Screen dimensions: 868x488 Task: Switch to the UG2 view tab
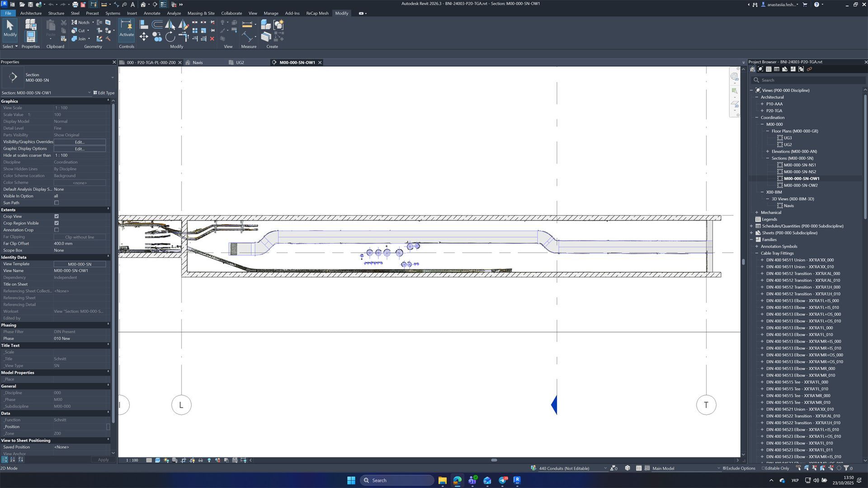tap(240, 62)
